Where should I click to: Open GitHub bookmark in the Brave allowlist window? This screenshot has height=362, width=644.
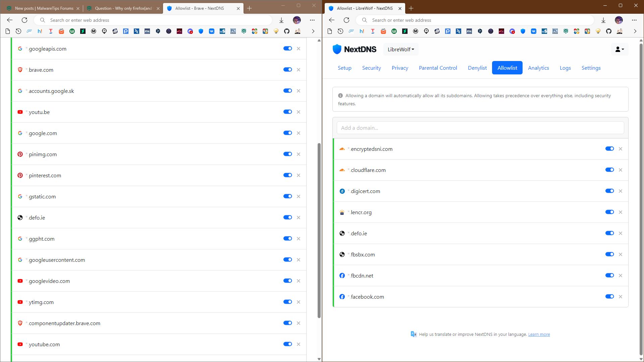(287, 31)
